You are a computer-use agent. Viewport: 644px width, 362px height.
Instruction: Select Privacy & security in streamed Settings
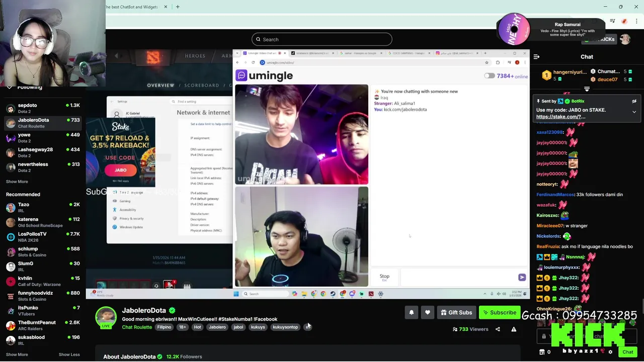click(x=131, y=219)
